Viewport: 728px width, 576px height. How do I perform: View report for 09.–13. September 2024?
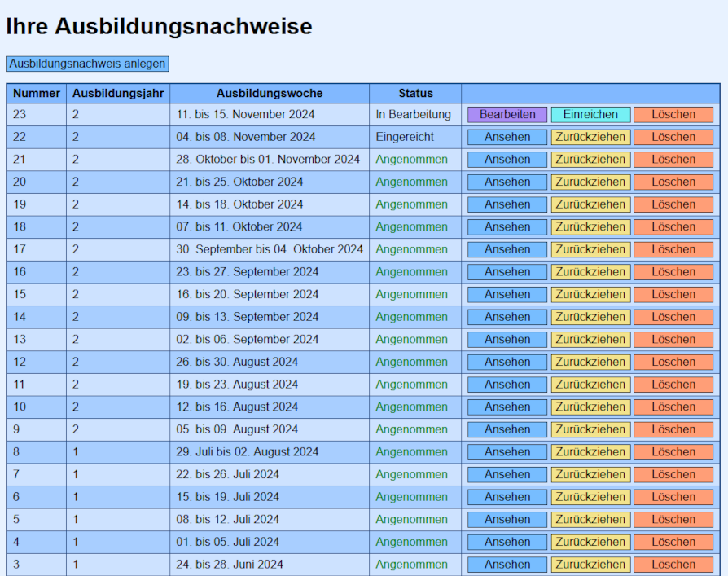507,317
